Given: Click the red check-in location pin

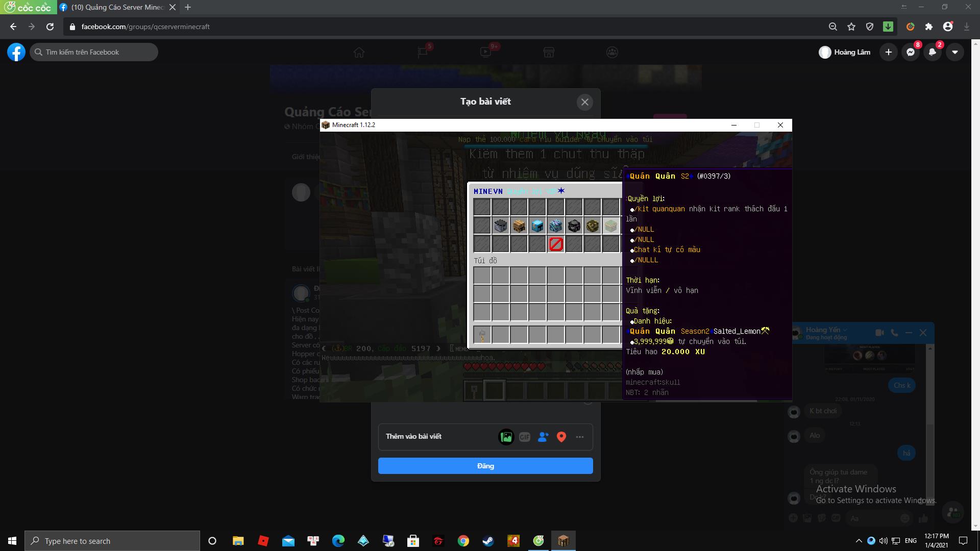Looking at the screenshot, I should (561, 437).
